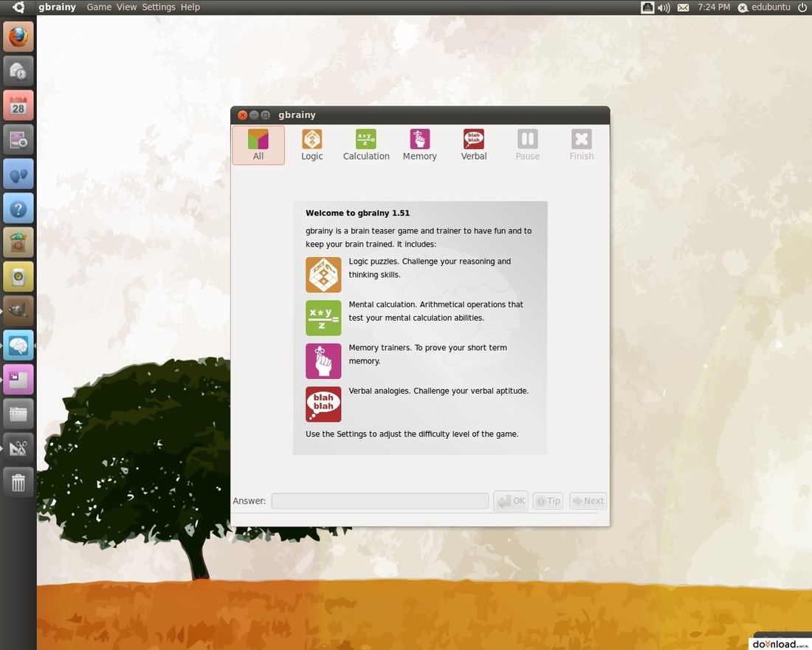The height and width of the screenshot is (650, 812).
Task: Click the "Mental calculation. Arithmetical operations" description
Action: (436, 311)
